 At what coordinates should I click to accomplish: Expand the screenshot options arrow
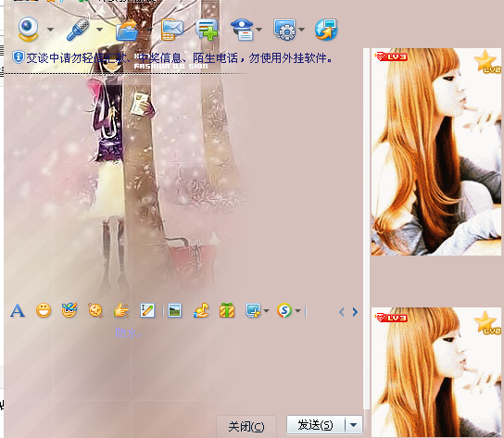(266, 311)
